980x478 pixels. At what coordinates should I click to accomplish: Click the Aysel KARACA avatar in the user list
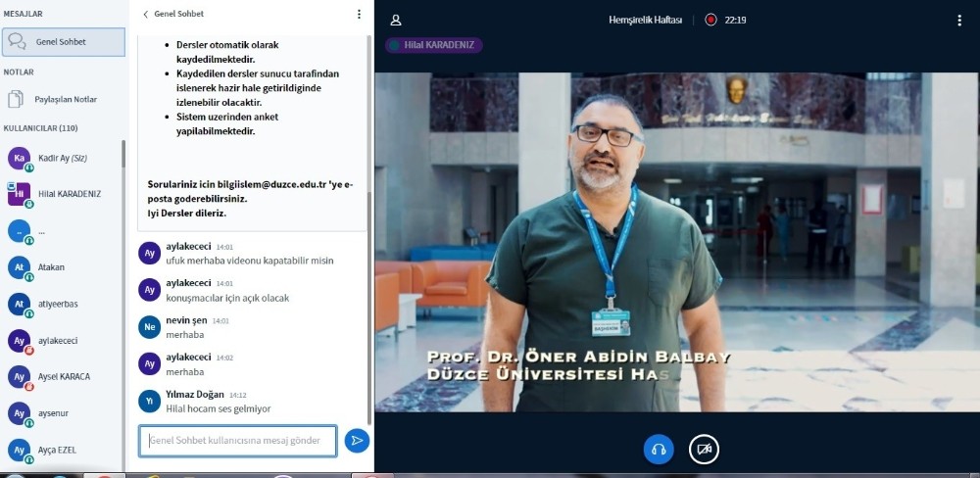[19, 377]
